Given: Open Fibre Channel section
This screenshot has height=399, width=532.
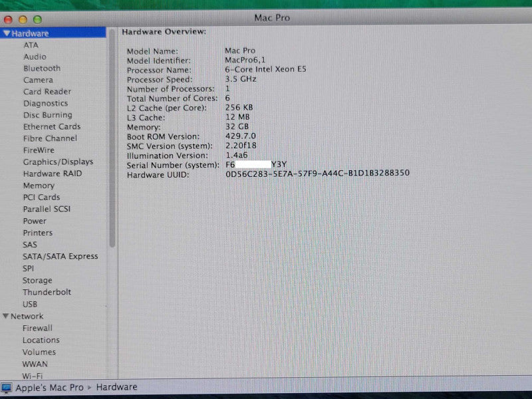Looking at the screenshot, I should (50, 138).
